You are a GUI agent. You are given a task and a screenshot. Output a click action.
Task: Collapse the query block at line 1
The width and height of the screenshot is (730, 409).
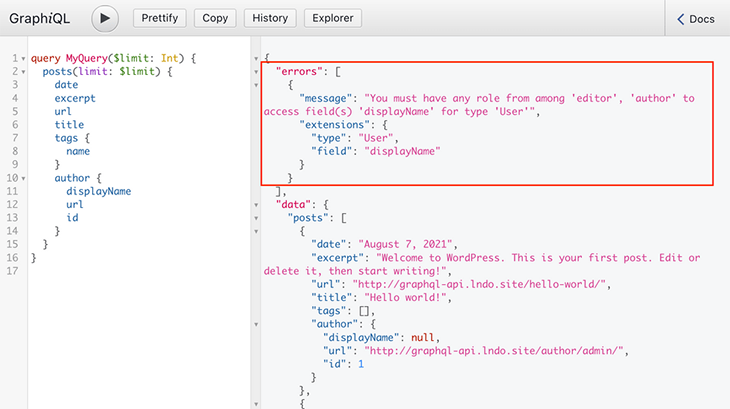click(x=23, y=59)
